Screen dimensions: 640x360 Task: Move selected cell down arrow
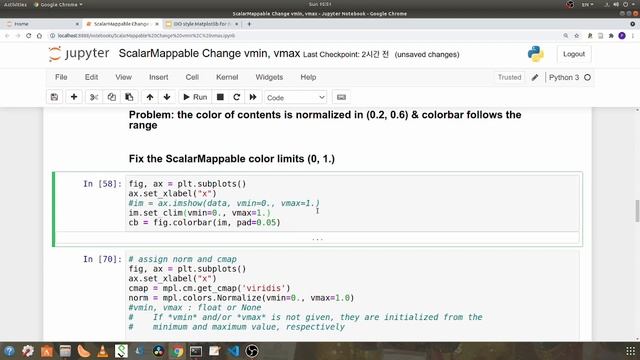(167, 97)
